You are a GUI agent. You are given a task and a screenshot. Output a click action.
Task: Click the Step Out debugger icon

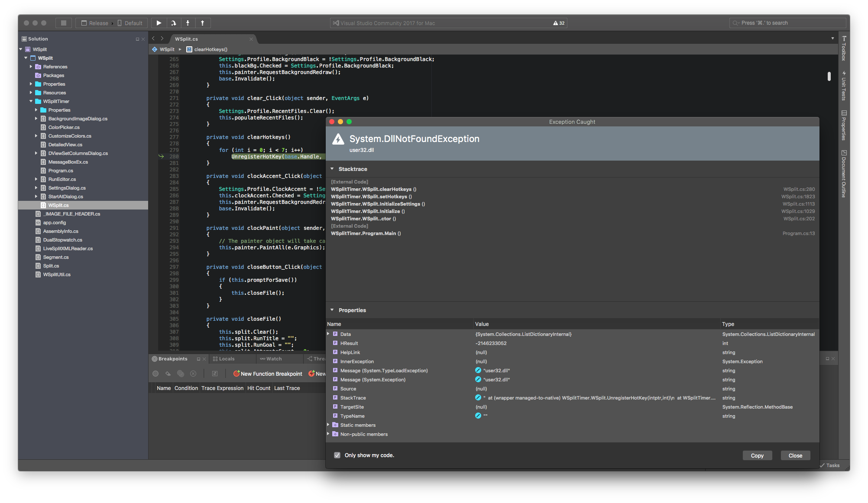click(202, 23)
